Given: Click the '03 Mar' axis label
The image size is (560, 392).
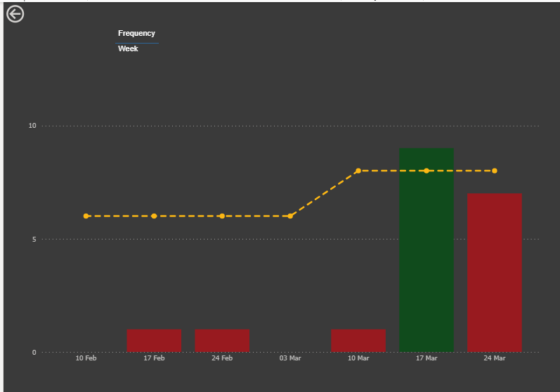Looking at the screenshot, I should pyautogui.click(x=290, y=358).
